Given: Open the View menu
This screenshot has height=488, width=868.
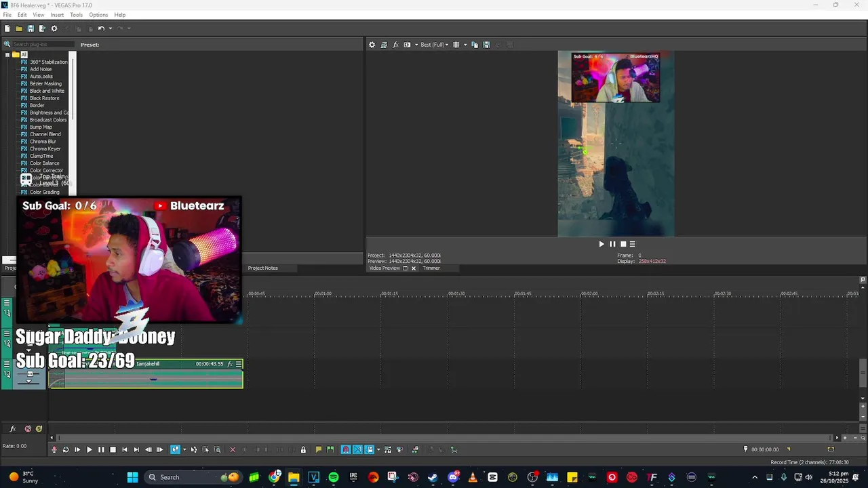Looking at the screenshot, I should 39,15.
